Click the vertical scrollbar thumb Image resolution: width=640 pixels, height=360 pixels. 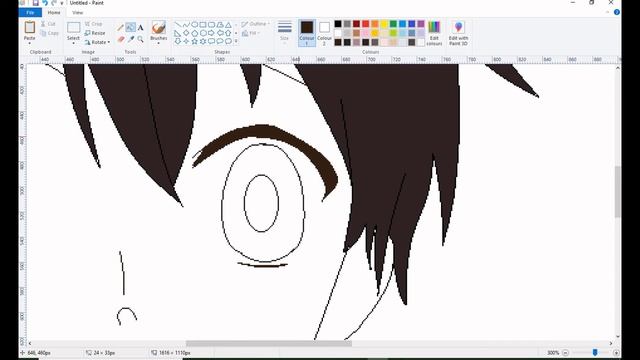(x=618, y=191)
